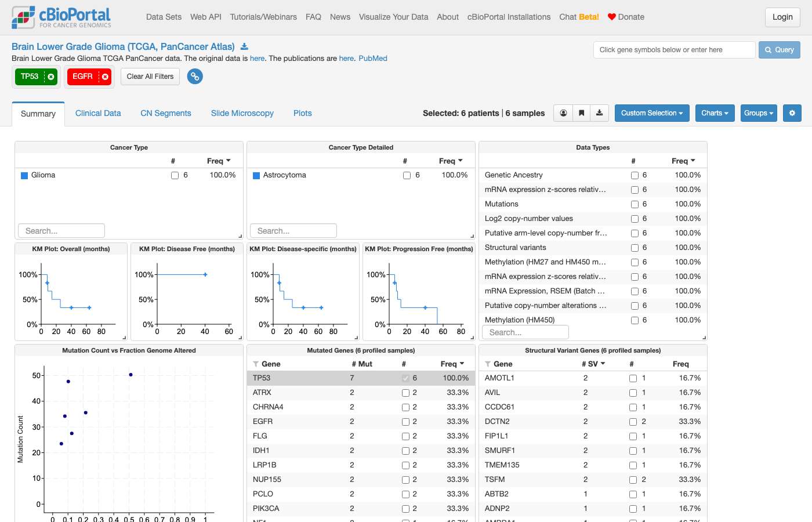Click the cBioPortal logo
Viewport: 812px width, 522px height.
coord(61,17)
